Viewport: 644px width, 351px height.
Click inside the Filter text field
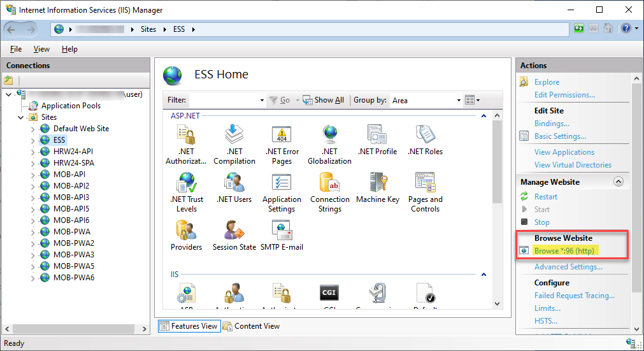click(x=224, y=100)
